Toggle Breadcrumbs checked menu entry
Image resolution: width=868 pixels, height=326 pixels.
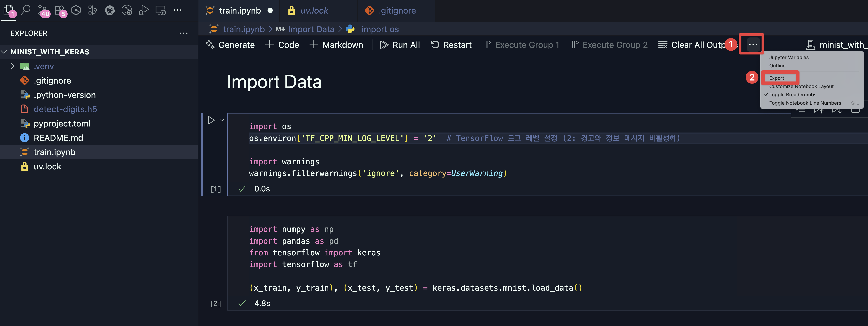(792, 95)
